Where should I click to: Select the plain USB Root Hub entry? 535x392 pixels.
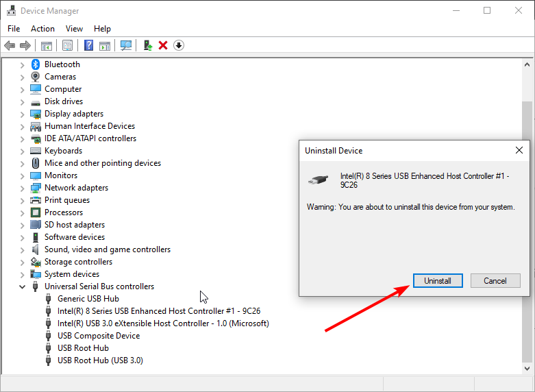click(83, 348)
